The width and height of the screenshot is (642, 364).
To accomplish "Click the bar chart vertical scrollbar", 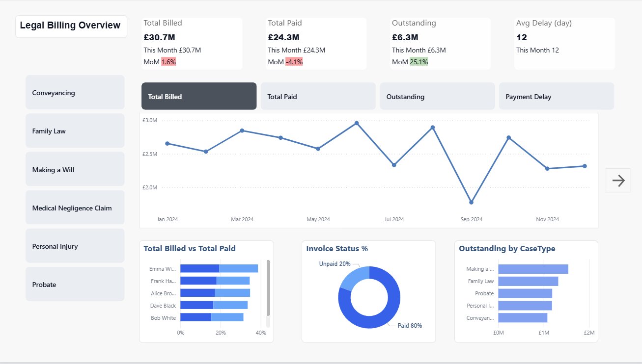I will tap(268, 289).
